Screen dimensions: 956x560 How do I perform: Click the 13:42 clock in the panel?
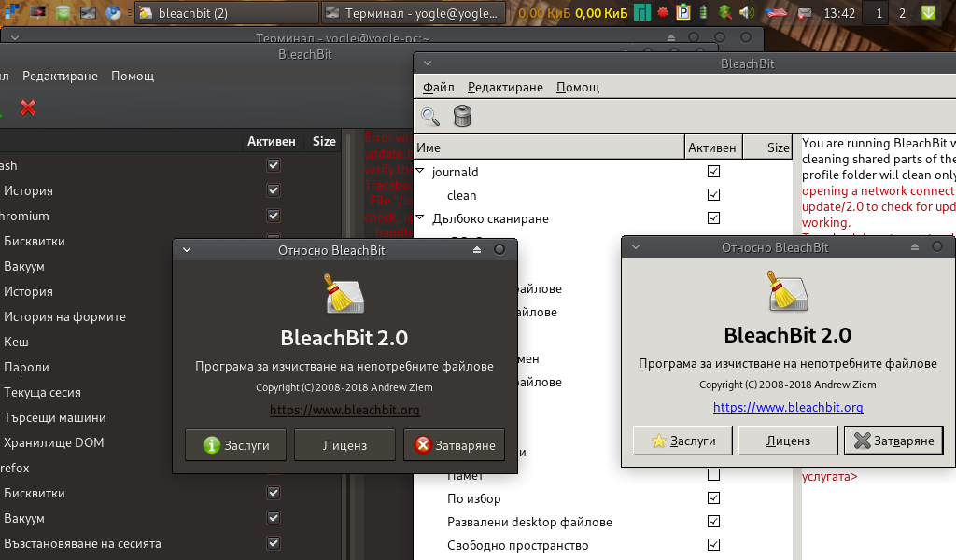coord(839,13)
